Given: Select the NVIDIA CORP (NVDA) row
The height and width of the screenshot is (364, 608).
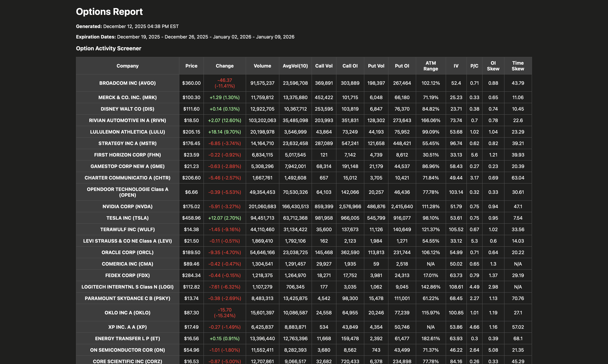Looking at the screenshot, I should point(127,206).
